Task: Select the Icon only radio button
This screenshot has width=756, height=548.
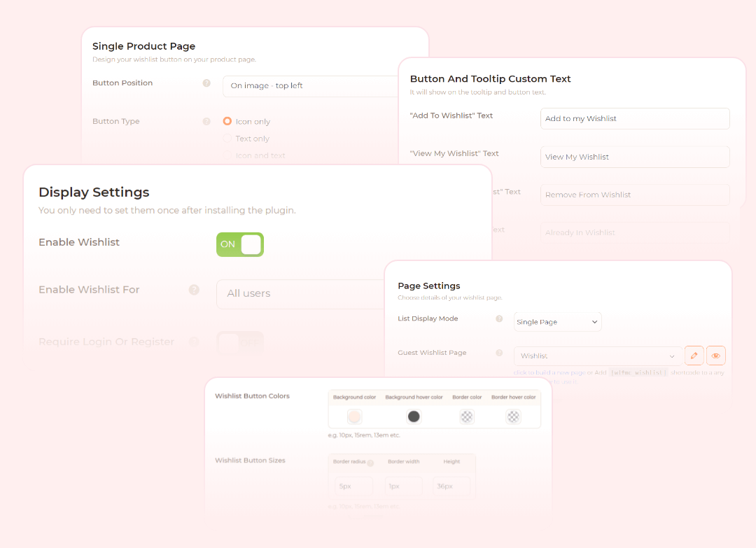Action: (x=227, y=121)
